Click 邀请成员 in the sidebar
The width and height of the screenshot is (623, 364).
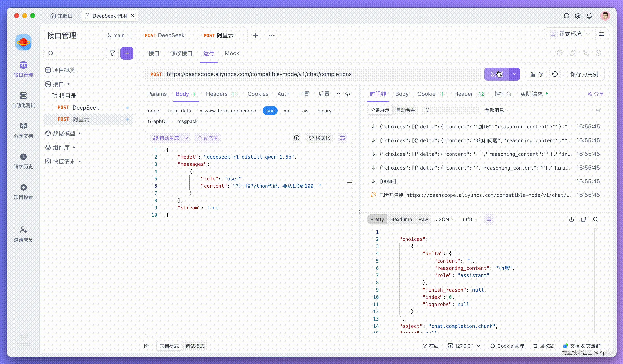(23, 234)
